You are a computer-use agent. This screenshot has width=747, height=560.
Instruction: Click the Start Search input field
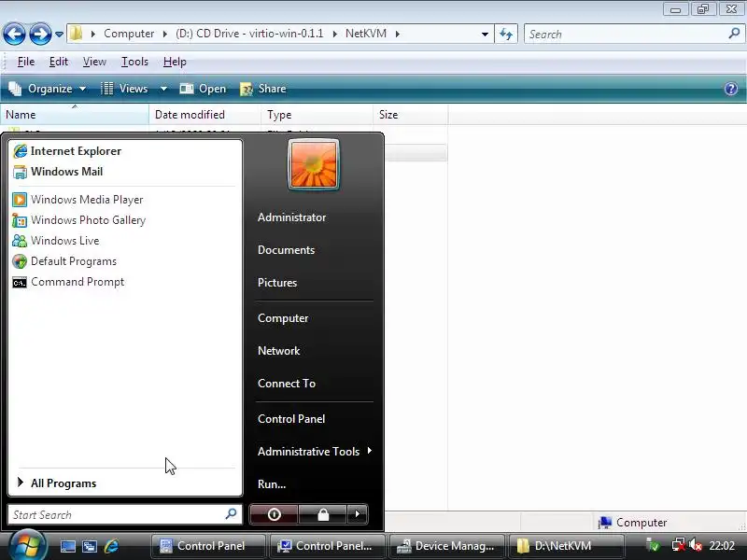(125, 514)
